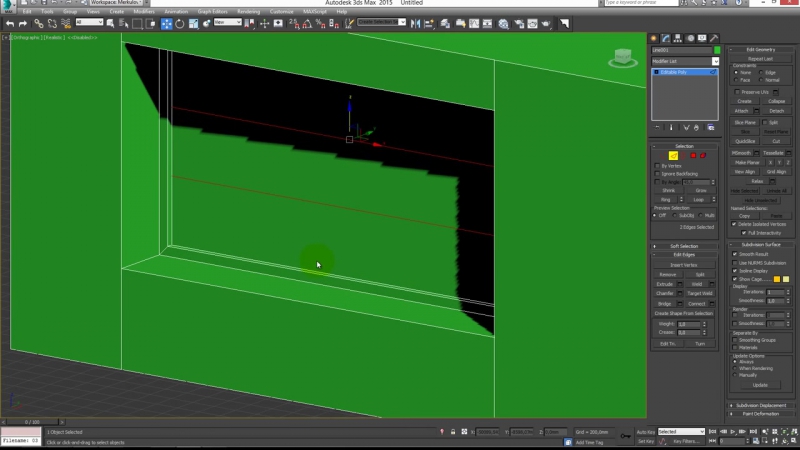Image resolution: width=800 pixels, height=450 pixels.
Task: Open the Hierarchy command panel tab
Action: point(677,38)
